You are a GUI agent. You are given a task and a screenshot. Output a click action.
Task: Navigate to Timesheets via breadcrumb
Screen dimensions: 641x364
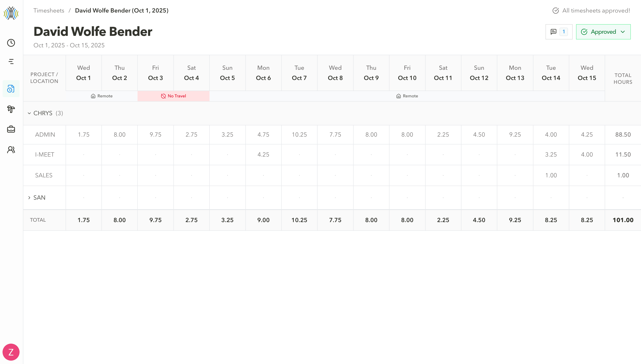[x=49, y=11]
